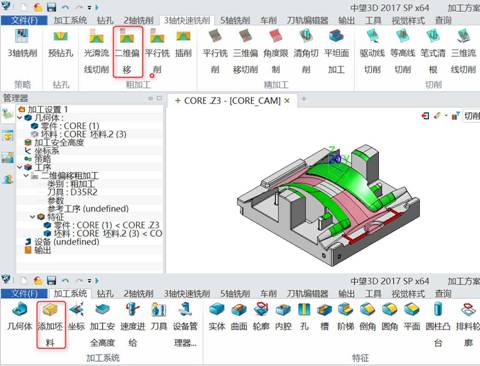
Task: Collapse the 工序 operations node
Action: point(20,167)
